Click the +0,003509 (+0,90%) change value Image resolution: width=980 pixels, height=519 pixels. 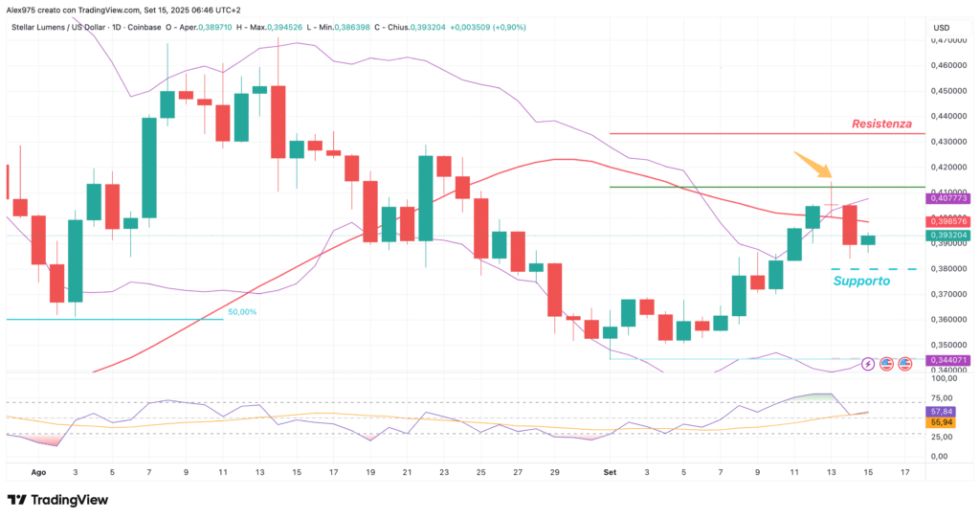click(488, 28)
